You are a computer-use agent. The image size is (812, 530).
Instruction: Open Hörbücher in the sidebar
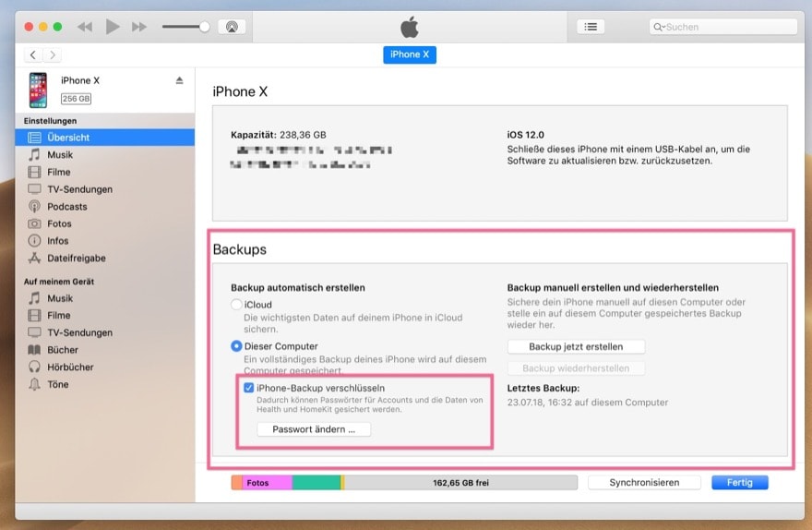105,367
